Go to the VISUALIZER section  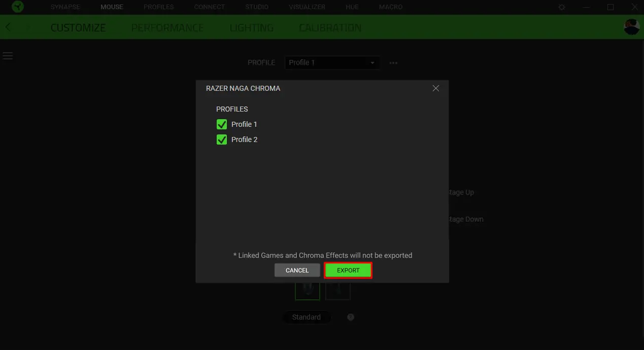[307, 7]
